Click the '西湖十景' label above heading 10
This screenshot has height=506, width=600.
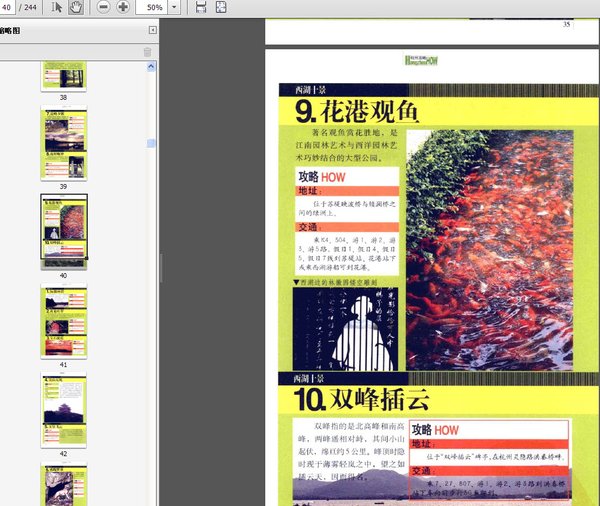309,379
